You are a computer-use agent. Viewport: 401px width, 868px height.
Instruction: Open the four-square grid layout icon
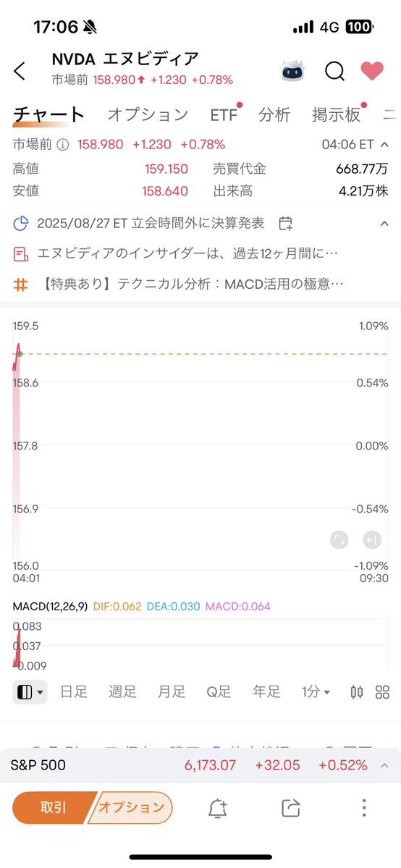(382, 692)
